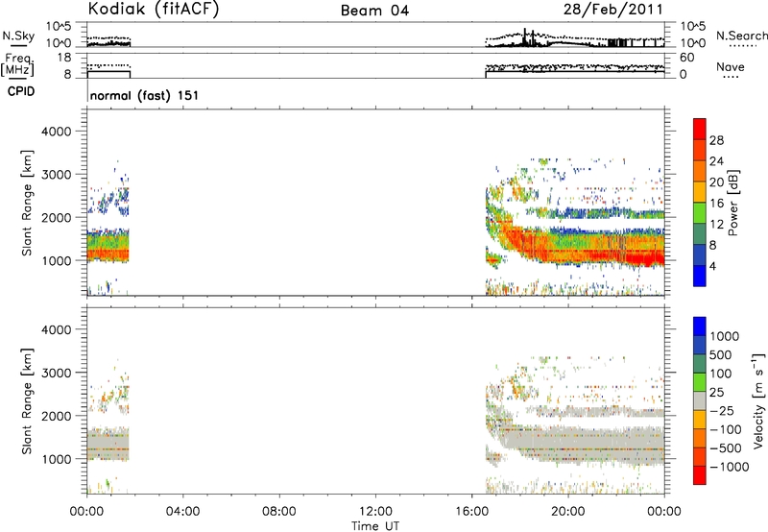Pick the green 25–100 velocity colorbar segment
768x532 pixels.
[700, 382]
